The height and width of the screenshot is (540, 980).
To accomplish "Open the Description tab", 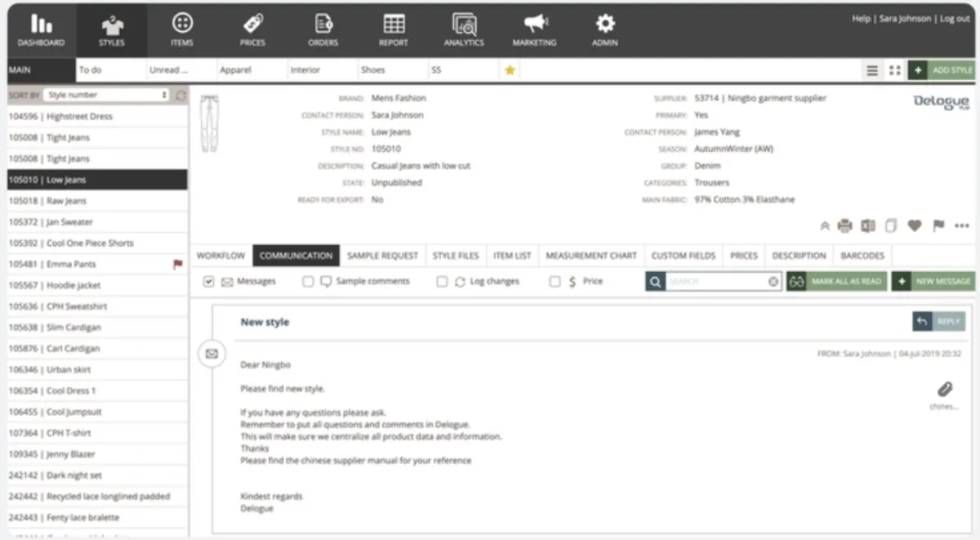I will coord(799,256).
